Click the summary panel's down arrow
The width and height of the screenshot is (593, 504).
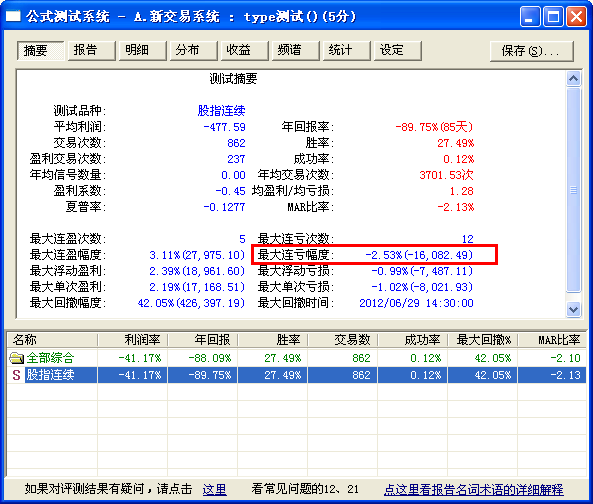click(574, 310)
